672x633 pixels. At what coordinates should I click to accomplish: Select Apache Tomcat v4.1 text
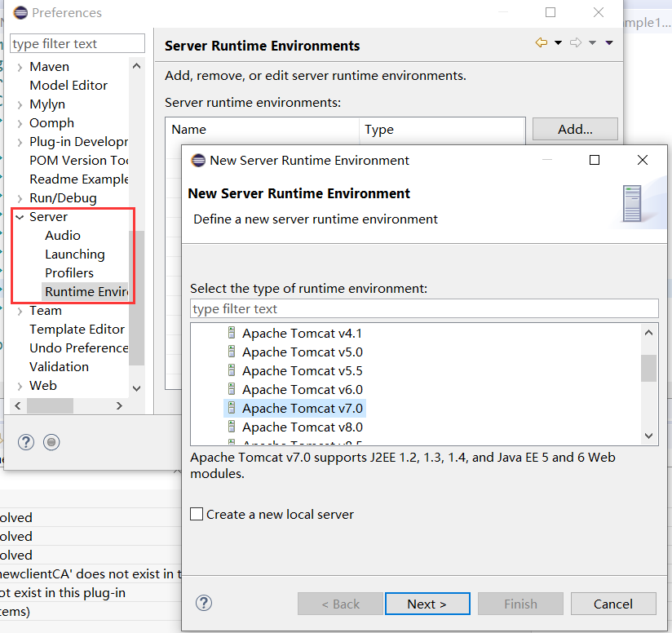coord(302,333)
